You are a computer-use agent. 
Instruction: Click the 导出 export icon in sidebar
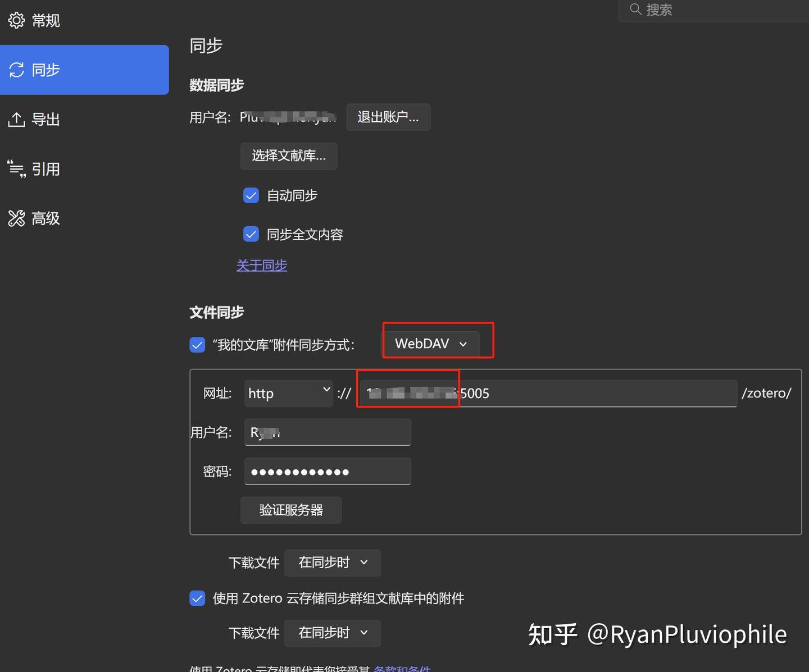coord(17,119)
